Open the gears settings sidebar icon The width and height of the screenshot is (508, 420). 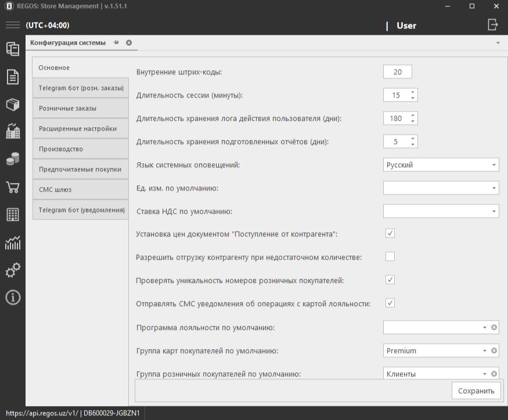(13, 270)
